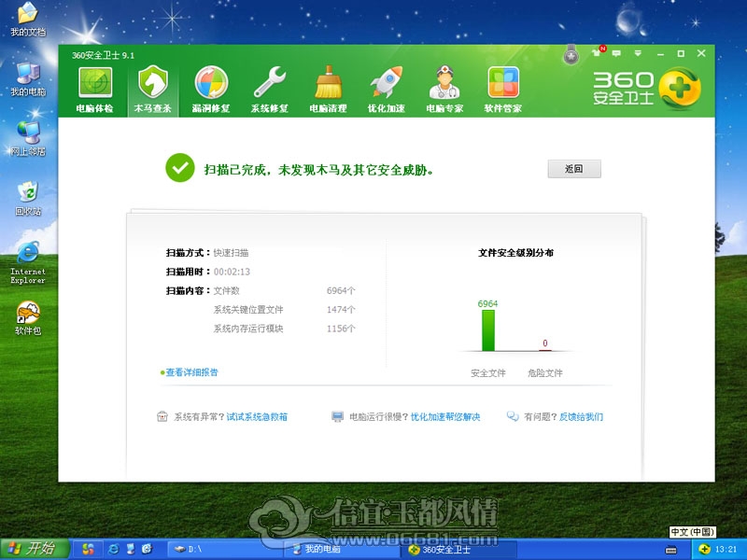747x560 pixels.
Task: Open the skin (shirt) icon with N badge
Action: [x=598, y=53]
